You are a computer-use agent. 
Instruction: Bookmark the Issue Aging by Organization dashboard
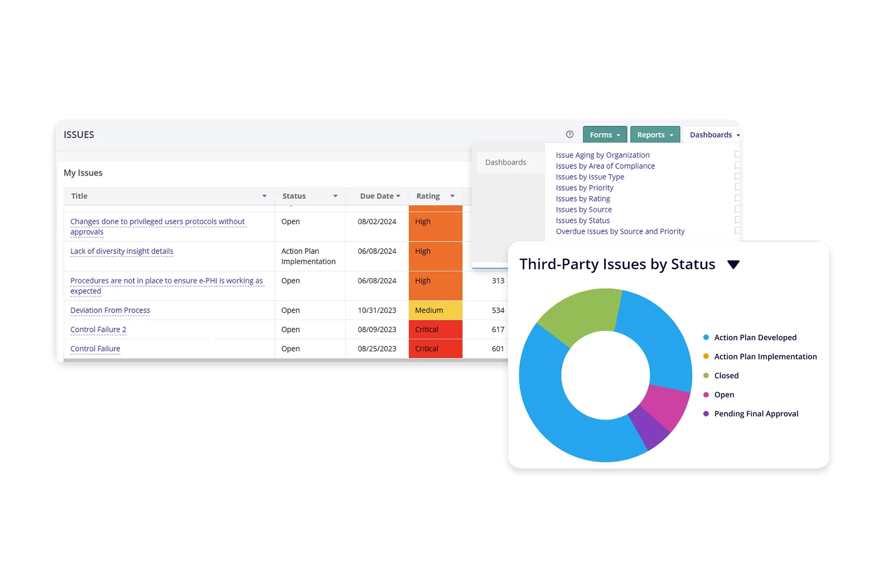point(737,155)
